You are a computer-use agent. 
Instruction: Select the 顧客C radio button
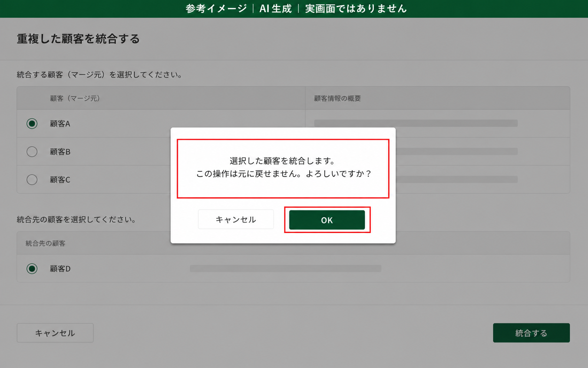pos(32,180)
